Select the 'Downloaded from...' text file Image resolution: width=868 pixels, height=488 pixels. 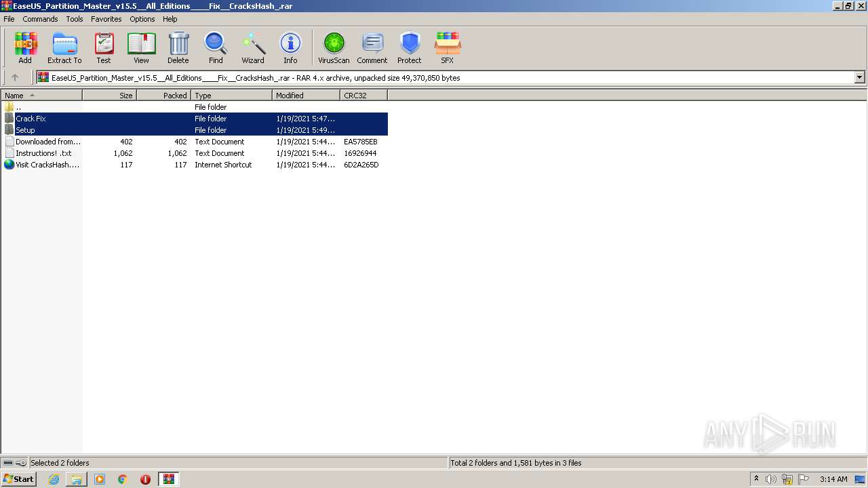click(195, 142)
